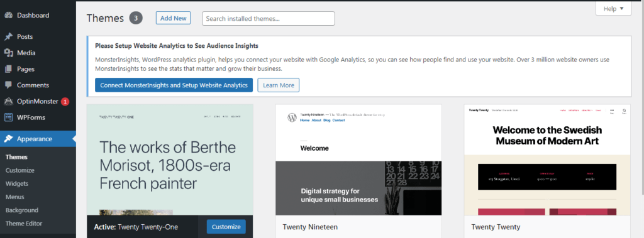This screenshot has height=238, width=644.
Task: Open the Menus submenu item
Action: [15, 197]
